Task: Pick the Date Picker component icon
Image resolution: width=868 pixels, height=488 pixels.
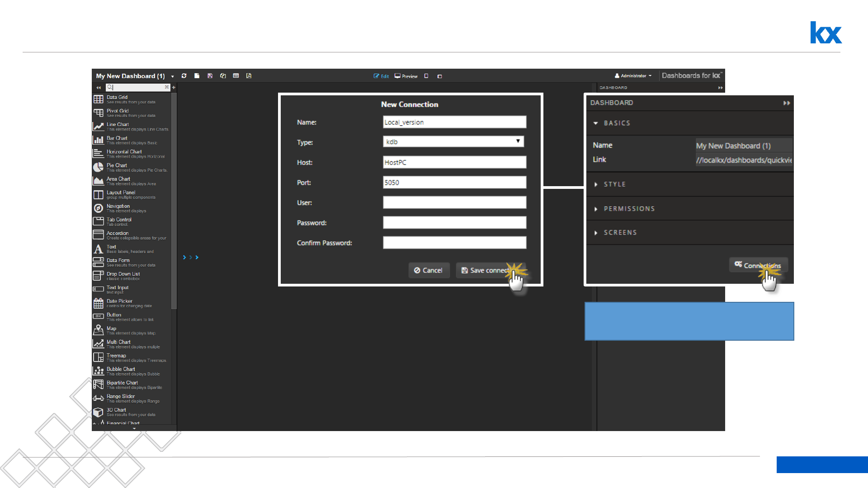Action: [x=98, y=303]
